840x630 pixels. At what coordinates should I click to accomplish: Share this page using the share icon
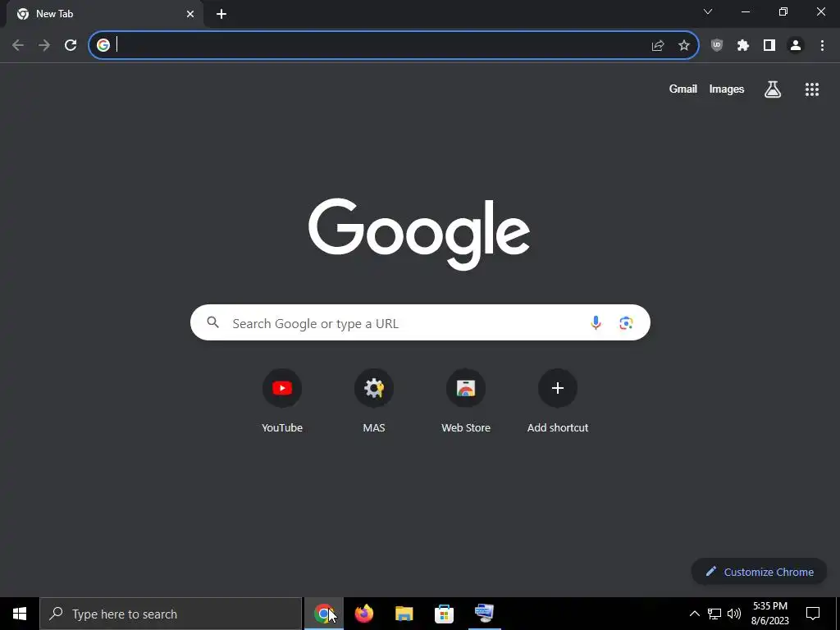[658, 46]
